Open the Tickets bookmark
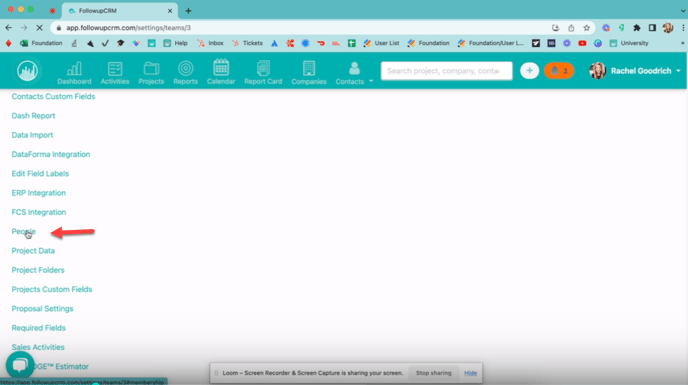The image size is (688, 385). click(x=247, y=43)
